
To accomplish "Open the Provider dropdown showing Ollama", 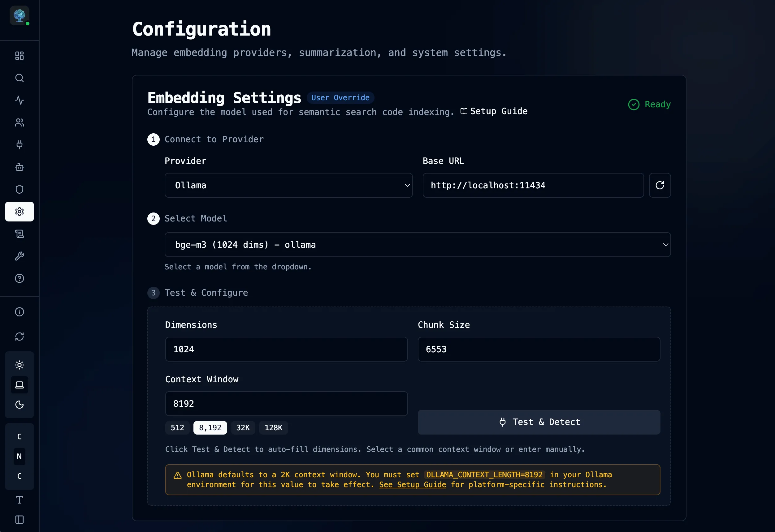I will click(x=288, y=185).
